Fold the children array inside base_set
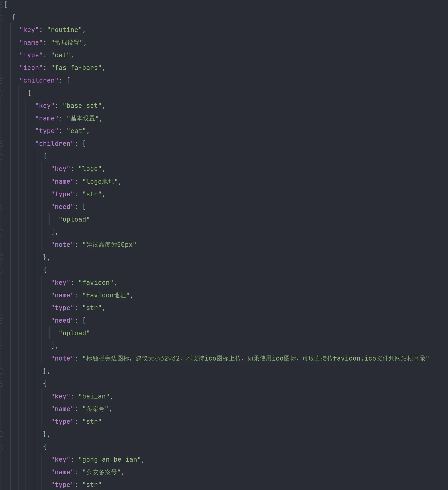 [1, 143]
